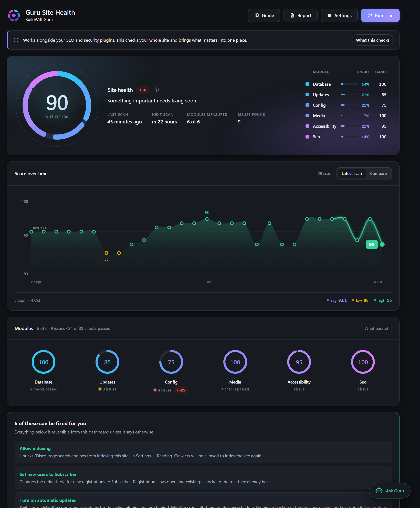Click the Updates 85 score ring

tap(107, 362)
